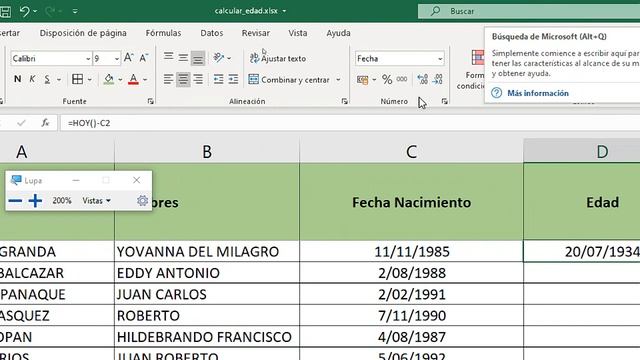Open the font size 9 dropdown

(x=117, y=59)
